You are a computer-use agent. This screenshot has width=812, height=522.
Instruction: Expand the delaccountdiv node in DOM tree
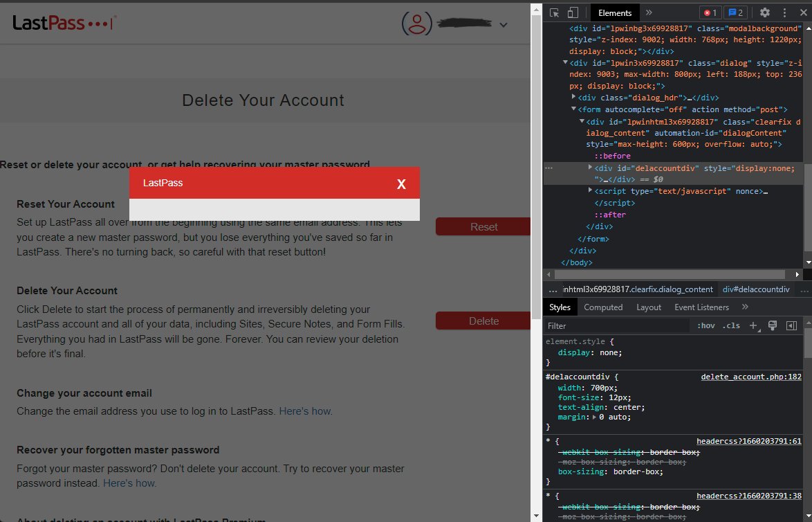[590, 168]
